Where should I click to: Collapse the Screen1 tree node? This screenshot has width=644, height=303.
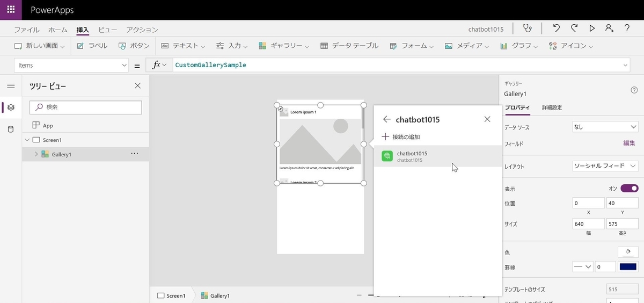pos(27,140)
